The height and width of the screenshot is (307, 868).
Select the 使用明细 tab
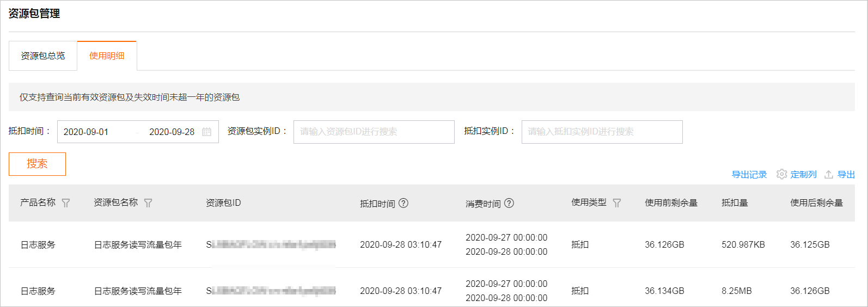107,56
